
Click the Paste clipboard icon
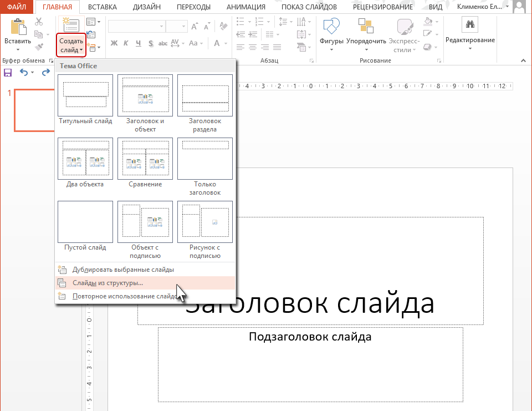(18, 27)
